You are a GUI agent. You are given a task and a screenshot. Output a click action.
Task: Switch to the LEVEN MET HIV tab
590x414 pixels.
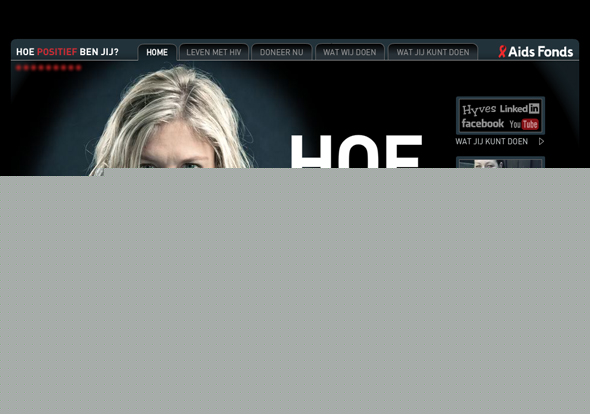click(214, 52)
